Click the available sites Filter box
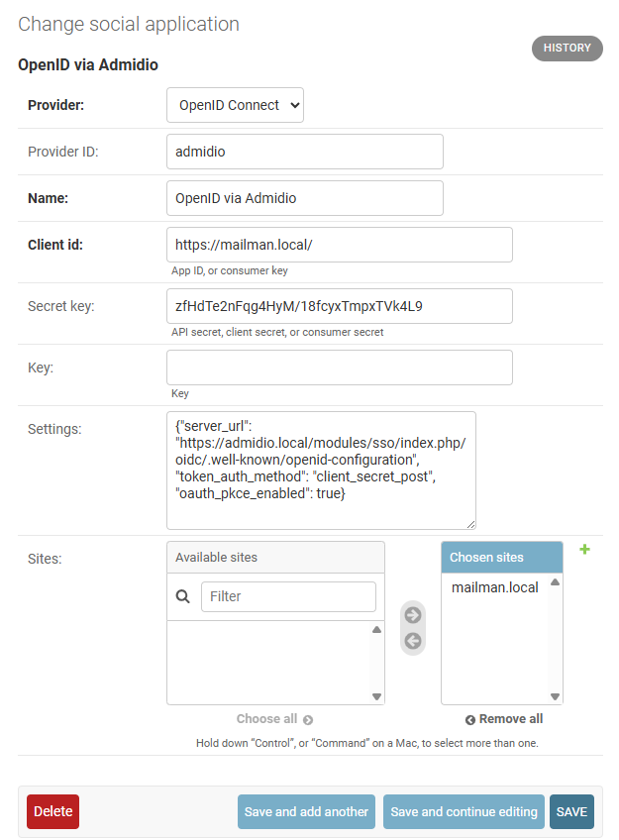This screenshot has width=619, height=840. click(x=288, y=596)
